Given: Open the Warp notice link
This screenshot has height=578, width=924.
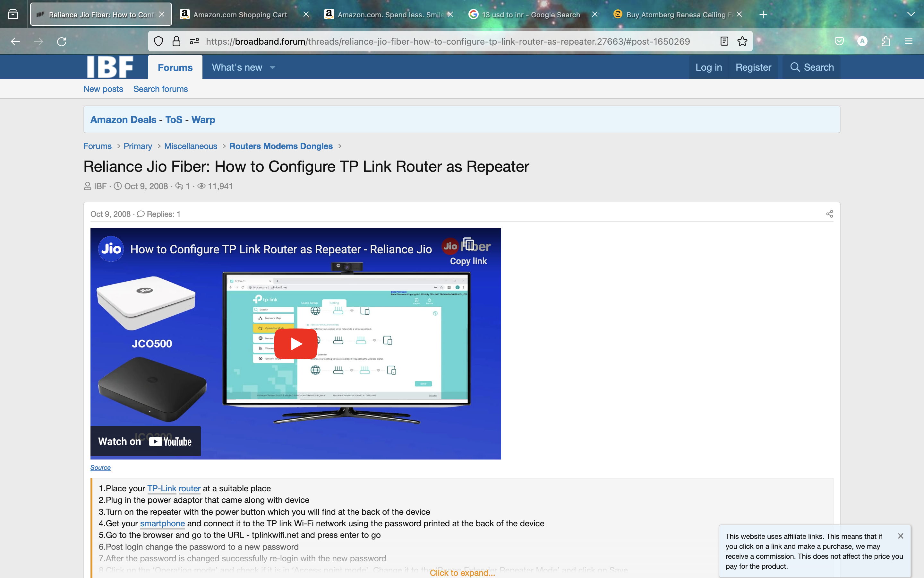Looking at the screenshot, I should tap(203, 120).
